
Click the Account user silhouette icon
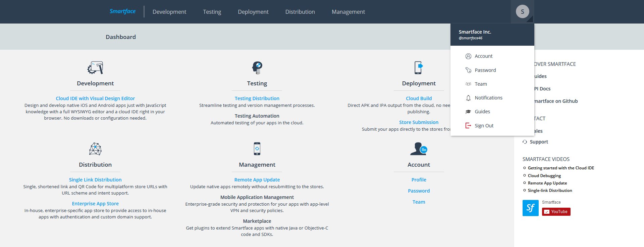[419, 149]
